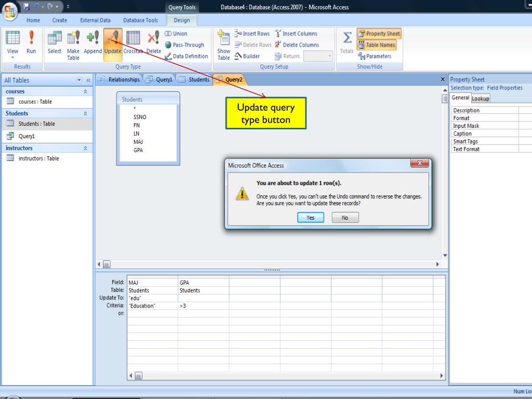Image resolution: width=532 pixels, height=399 pixels.
Task: Open the All Tables navigation dropdown
Action: click(x=79, y=80)
